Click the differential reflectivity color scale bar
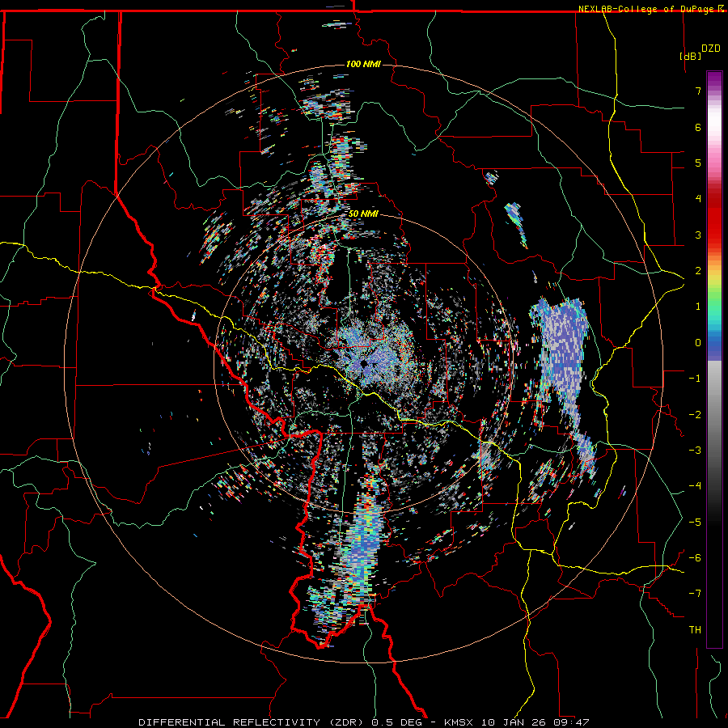 pos(714,359)
